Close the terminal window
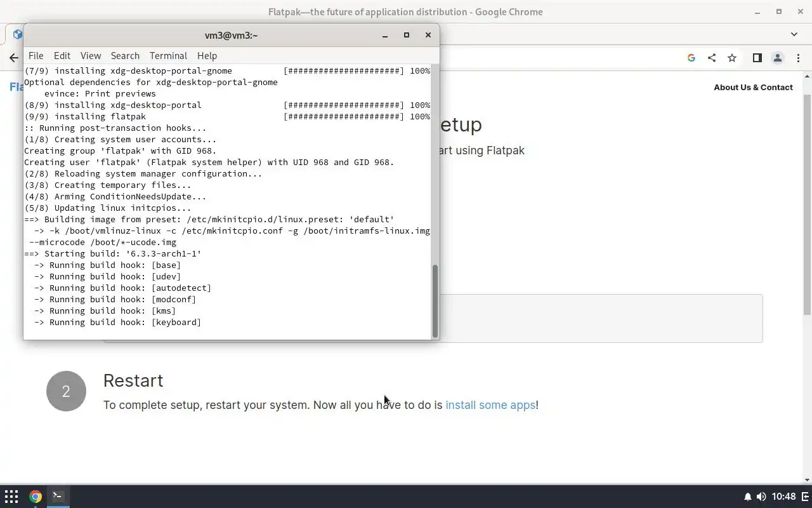 point(428,35)
